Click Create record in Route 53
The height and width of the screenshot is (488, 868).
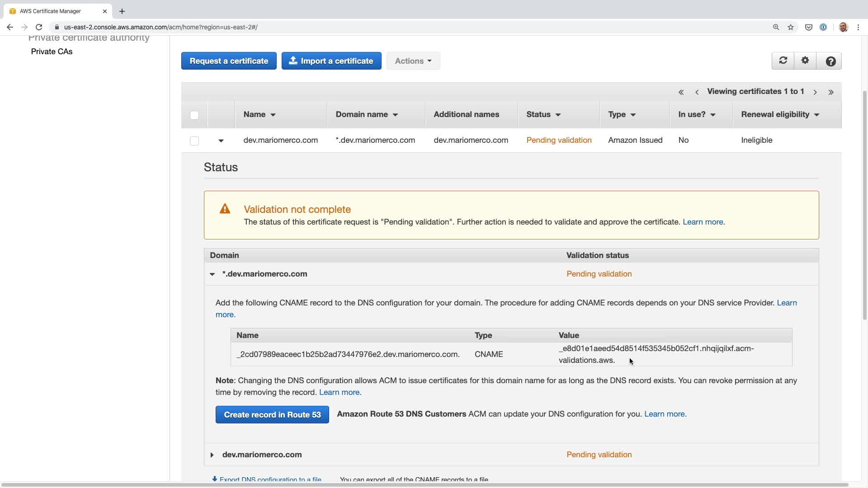click(272, 415)
